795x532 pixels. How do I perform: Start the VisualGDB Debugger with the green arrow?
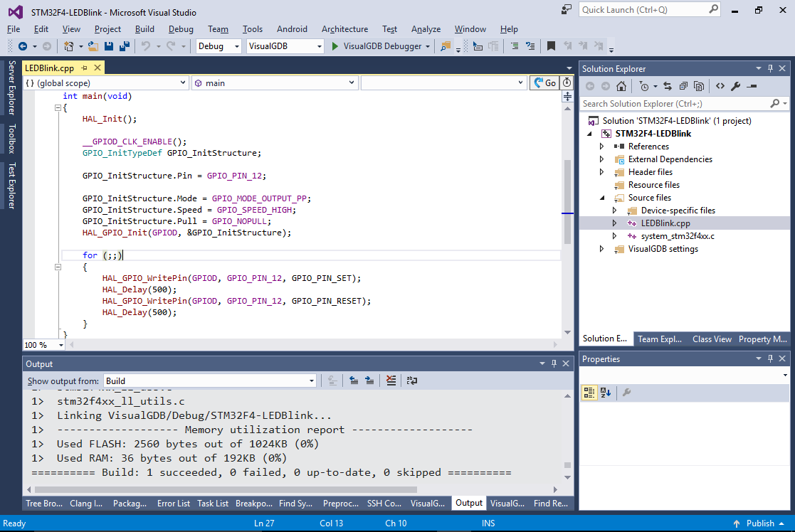tap(336, 46)
